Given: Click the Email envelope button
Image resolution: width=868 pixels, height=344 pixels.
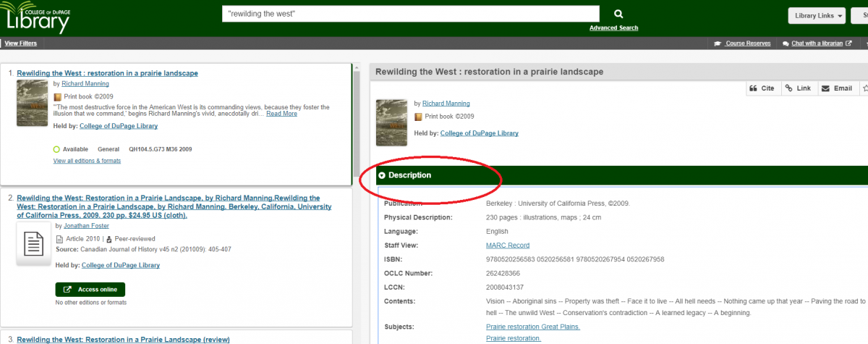Looking at the screenshot, I should [837, 88].
